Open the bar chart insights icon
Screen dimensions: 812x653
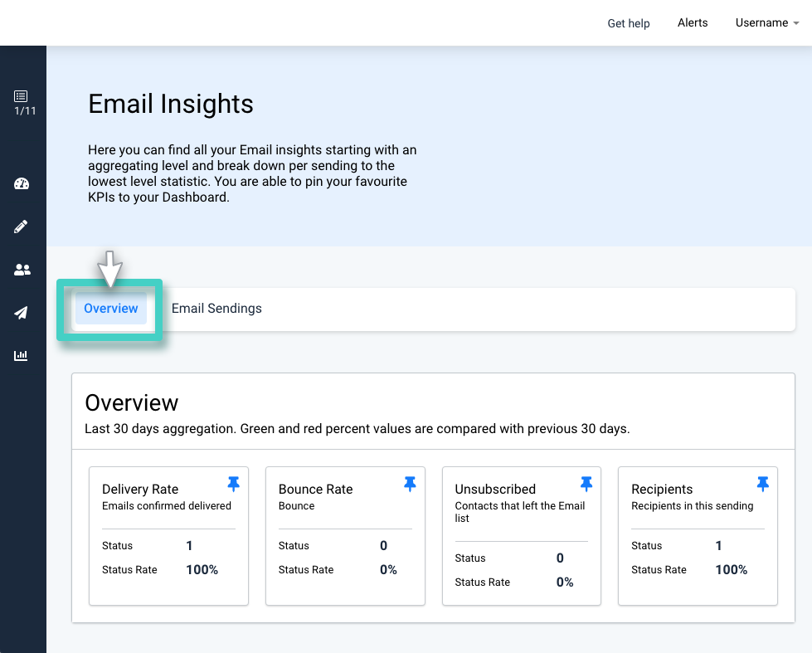[x=21, y=355]
